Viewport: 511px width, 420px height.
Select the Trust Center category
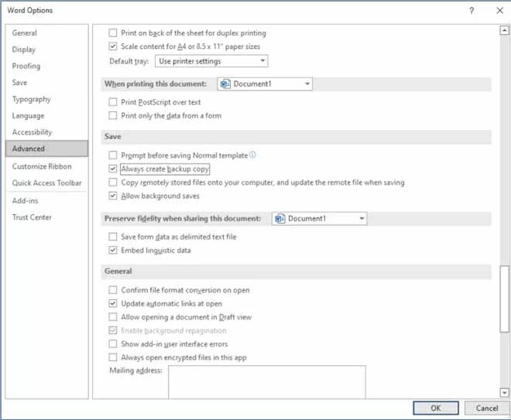click(32, 217)
